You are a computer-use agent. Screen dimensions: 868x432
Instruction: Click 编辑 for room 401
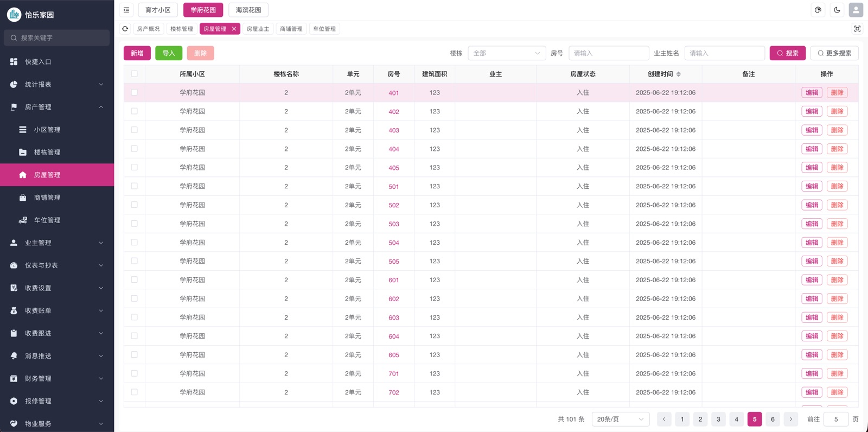point(812,93)
